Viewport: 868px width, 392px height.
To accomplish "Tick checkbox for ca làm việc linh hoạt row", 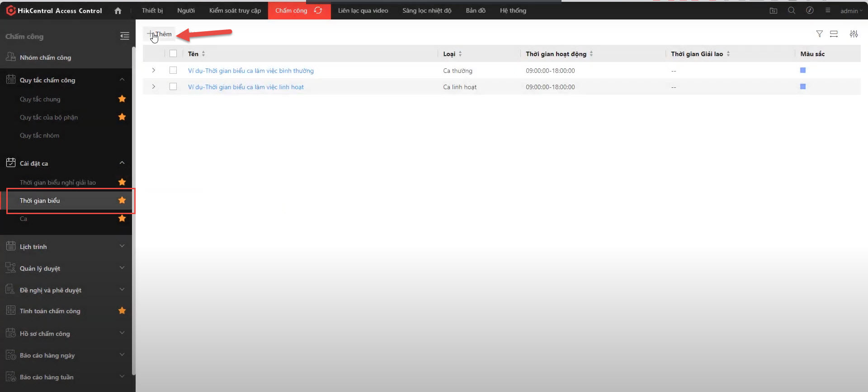I will point(173,87).
